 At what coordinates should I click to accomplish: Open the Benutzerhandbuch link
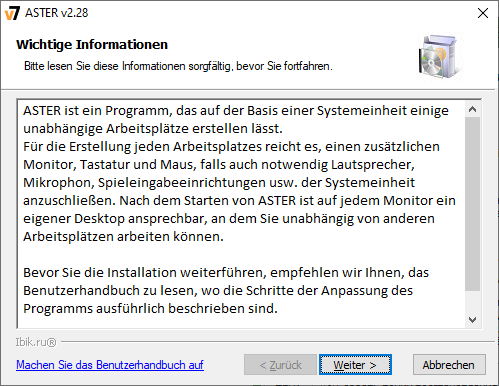[x=110, y=365]
